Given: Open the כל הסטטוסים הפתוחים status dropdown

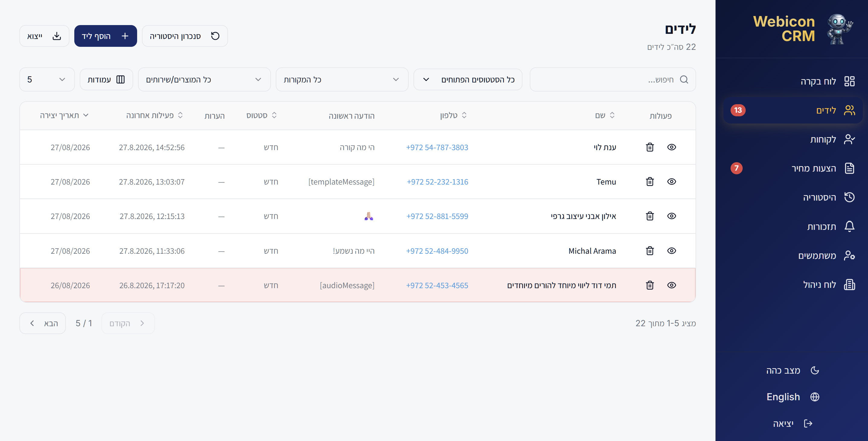Looking at the screenshot, I should [x=468, y=79].
